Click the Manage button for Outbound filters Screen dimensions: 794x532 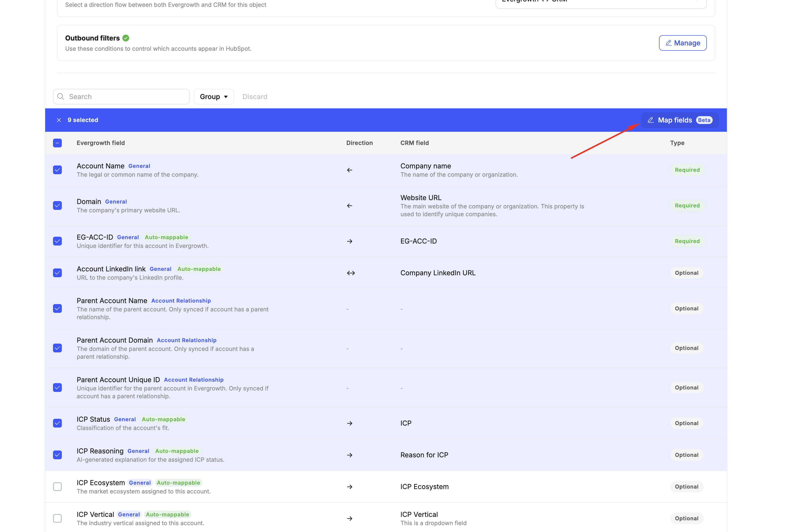click(x=682, y=43)
